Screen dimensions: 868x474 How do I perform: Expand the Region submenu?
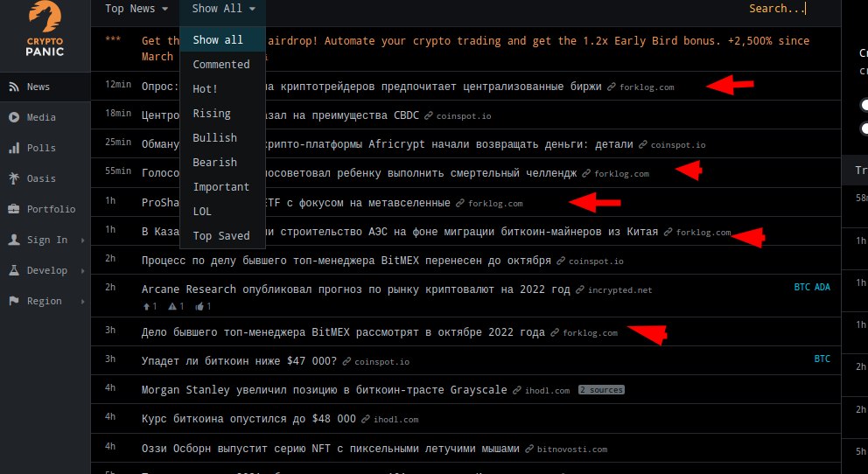click(82, 301)
